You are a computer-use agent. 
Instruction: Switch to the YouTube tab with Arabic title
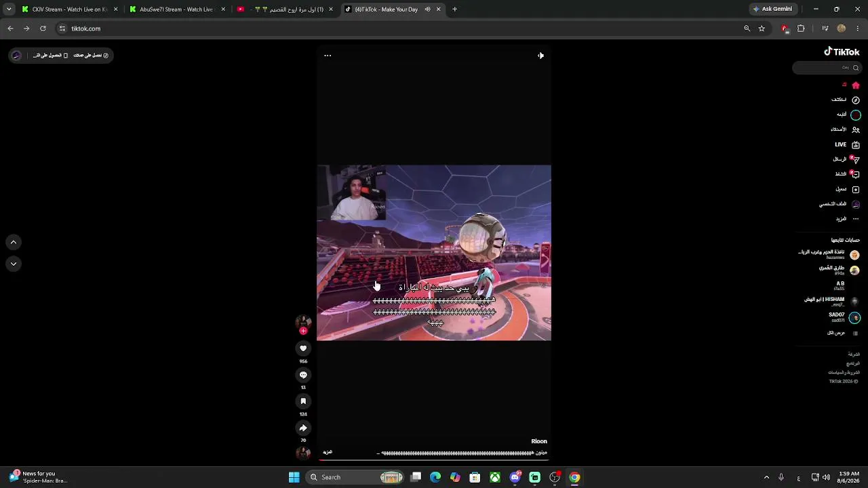click(285, 9)
